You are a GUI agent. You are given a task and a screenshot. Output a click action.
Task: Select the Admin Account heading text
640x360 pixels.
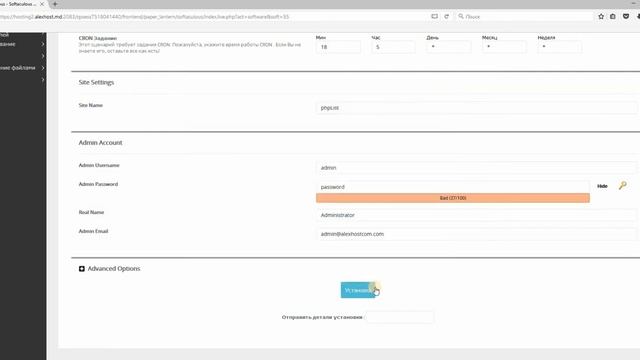tap(100, 142)
